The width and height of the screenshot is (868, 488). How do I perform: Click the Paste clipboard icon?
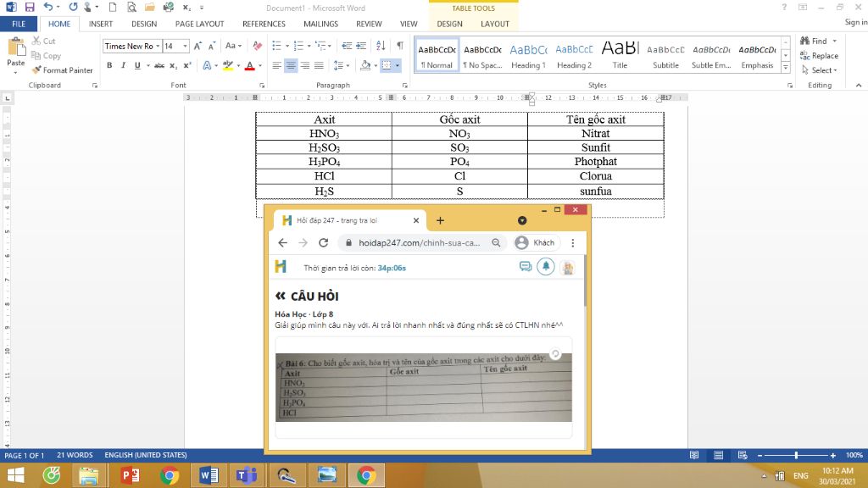point(16,48)
